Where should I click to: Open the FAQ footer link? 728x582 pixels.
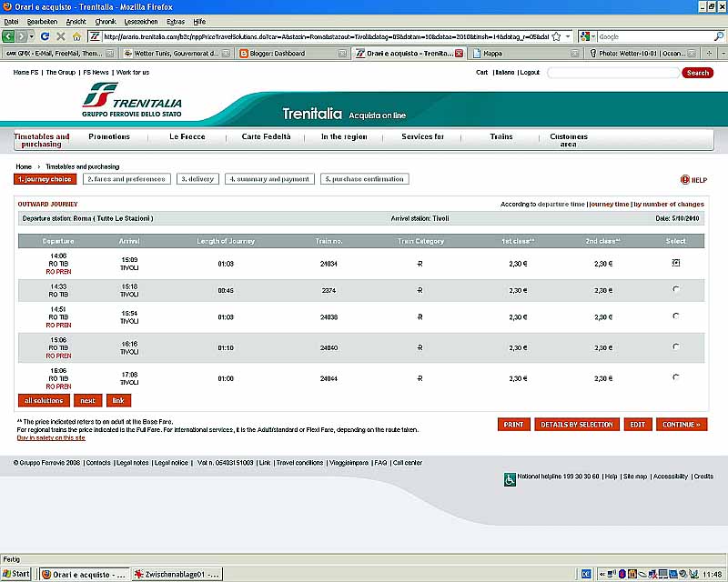(380, 463)
